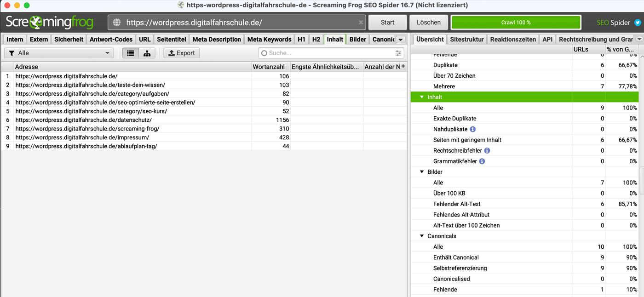Select Enthält Canonical filter
Screen dimensions: 644x297
coord(524,257)
